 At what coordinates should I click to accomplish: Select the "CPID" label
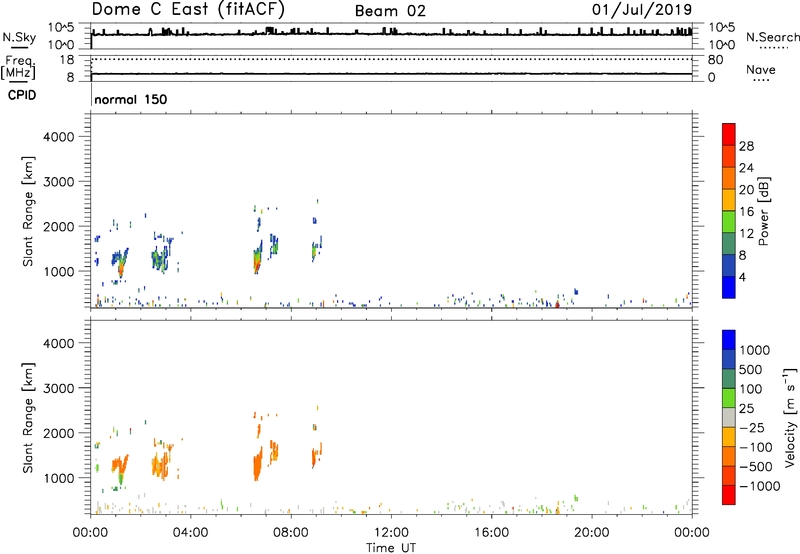(22, 95)
